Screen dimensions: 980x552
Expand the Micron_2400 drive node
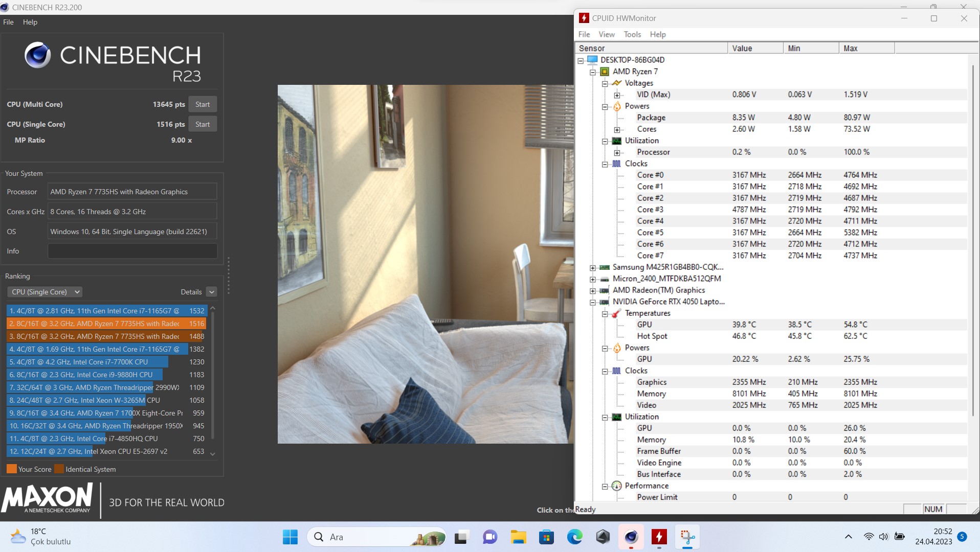click(x=593, y=280)
